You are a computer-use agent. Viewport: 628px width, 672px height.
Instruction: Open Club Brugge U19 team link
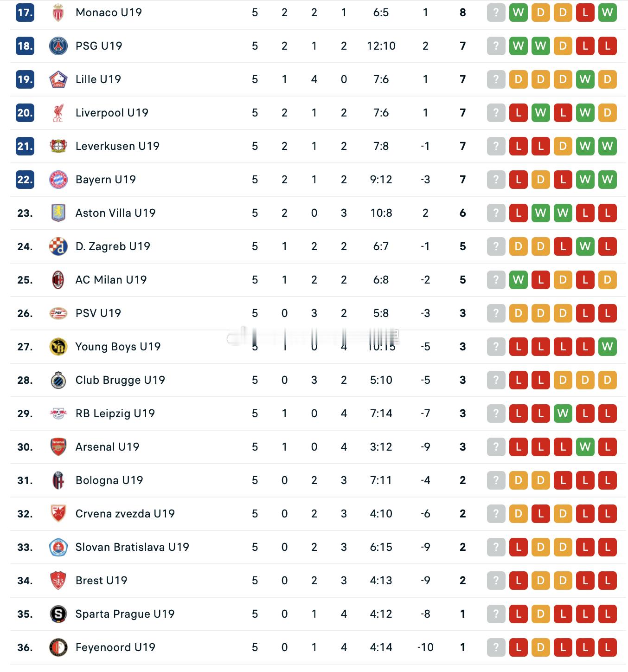click(120, 380)
